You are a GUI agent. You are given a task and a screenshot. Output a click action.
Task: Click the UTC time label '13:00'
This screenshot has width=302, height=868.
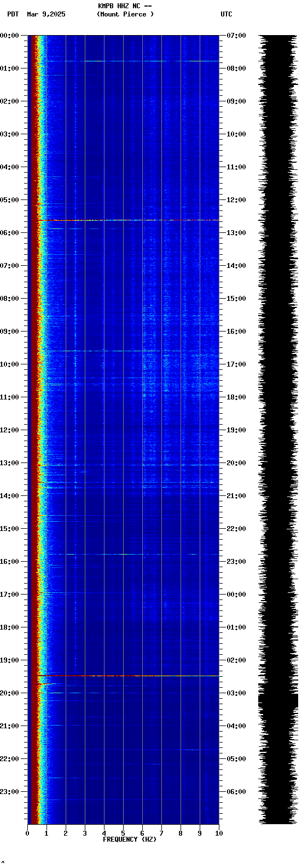pos(236,233)
